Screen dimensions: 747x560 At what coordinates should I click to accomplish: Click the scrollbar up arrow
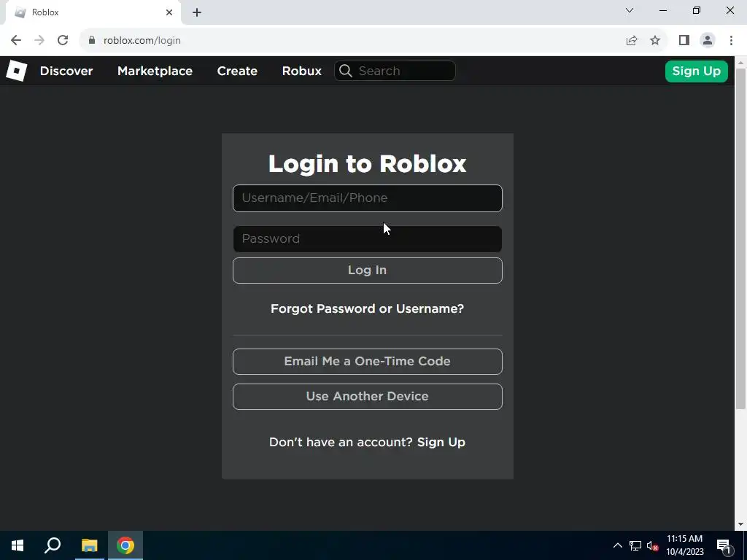[741, 62]
